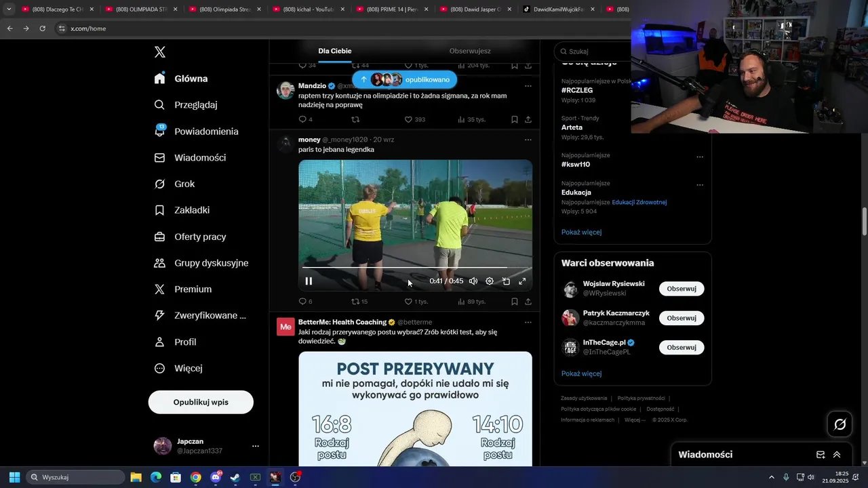This screenshot has height=488, width=868.
Task: Reload the page in browser
Action: click(x=42, y=28)
